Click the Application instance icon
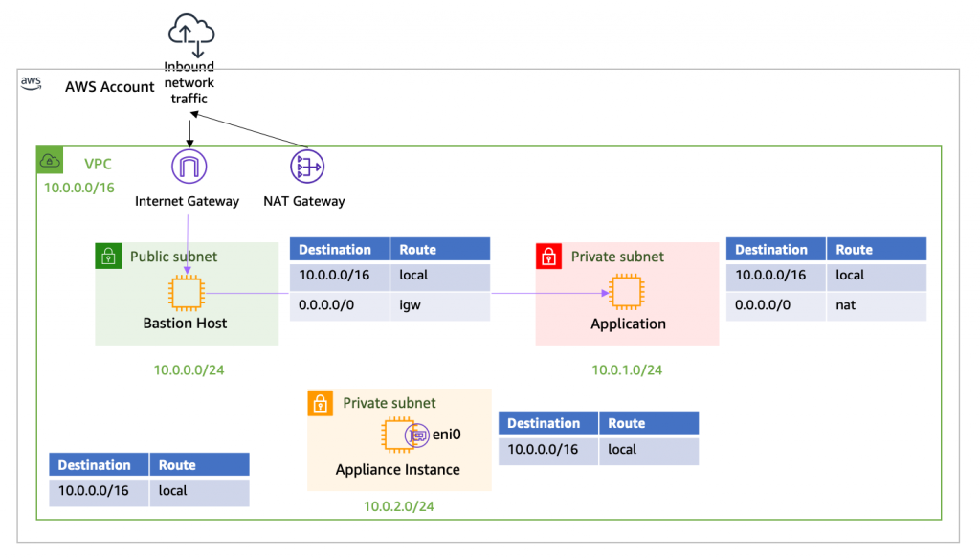This screenshot has width=980, height=559. (627, 292)
